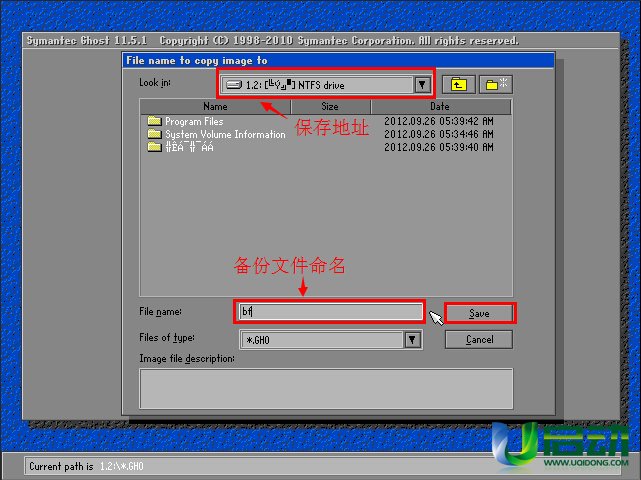Click the Image file description label
Screen dimensions: 641x480
[187, 359]
